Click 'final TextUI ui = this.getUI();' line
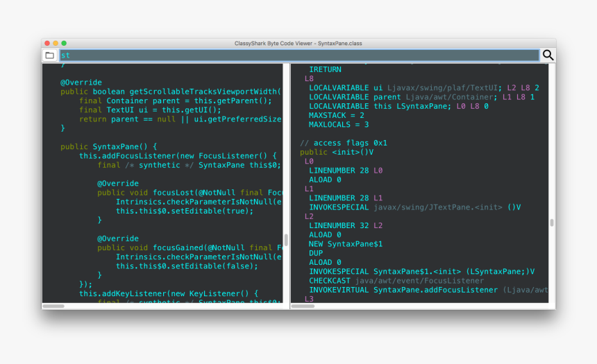The height and width of the screenshot is (364, 597). tap(150, 110)
